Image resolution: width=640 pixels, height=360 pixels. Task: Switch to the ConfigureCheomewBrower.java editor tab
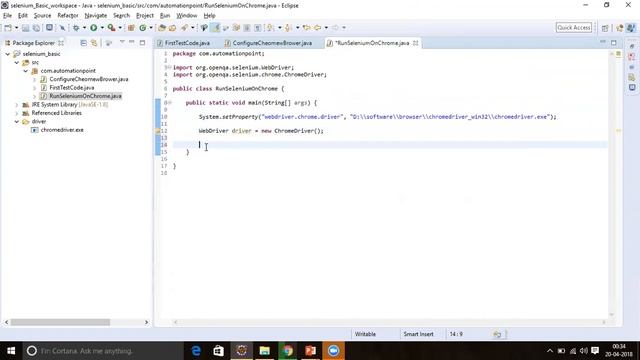(x=272, y=43)
